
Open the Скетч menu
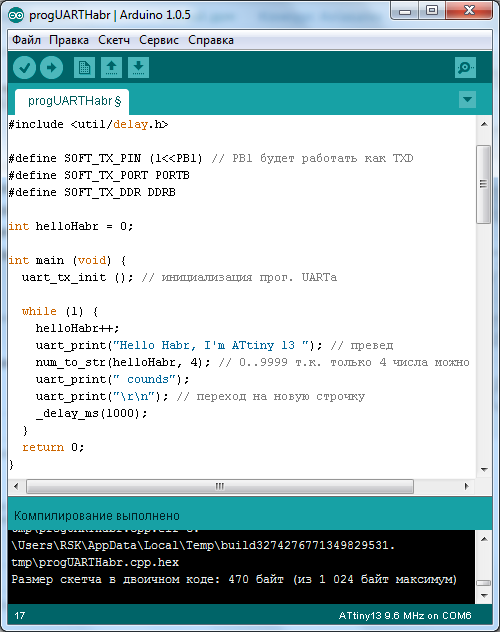tap(114, 40)
